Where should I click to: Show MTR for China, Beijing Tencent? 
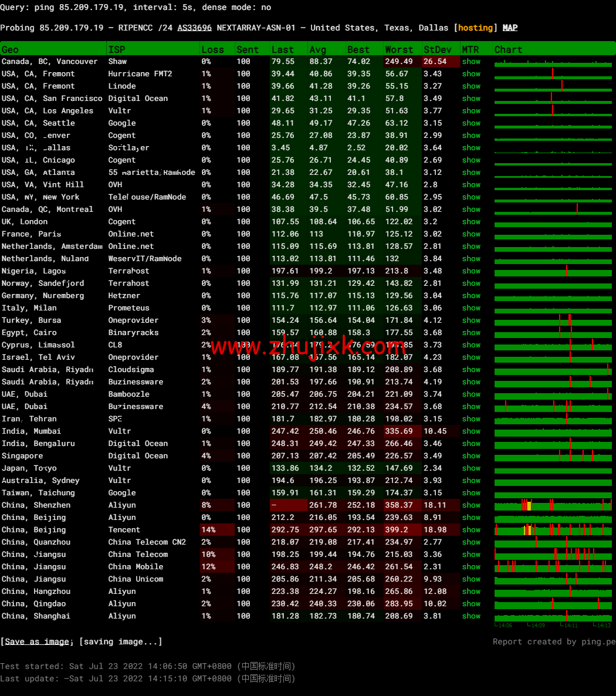471,530
